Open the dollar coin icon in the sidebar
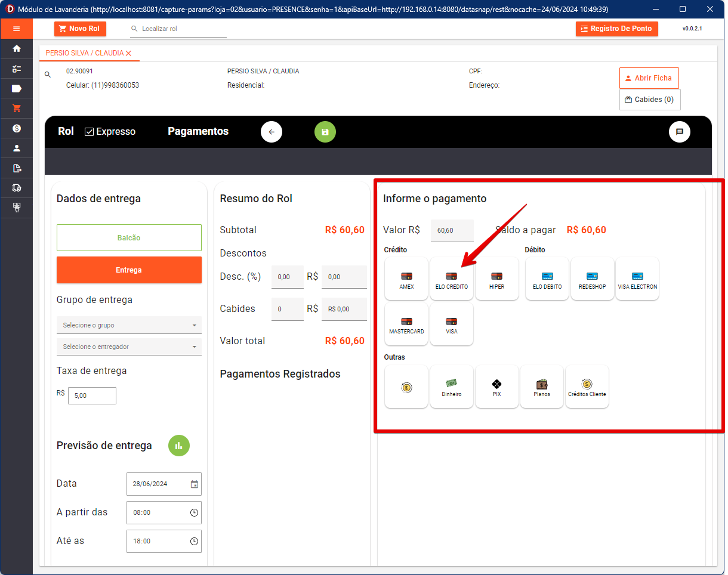 16,128
